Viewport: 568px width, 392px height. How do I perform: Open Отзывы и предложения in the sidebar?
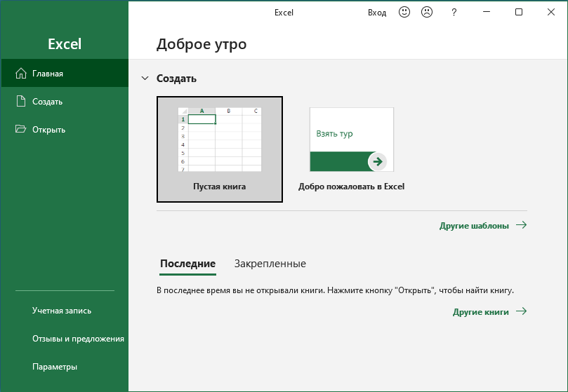pos(78,339)
